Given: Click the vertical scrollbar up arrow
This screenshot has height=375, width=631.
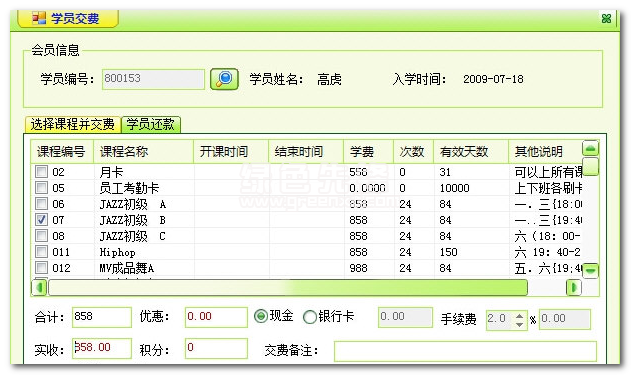Looking at the screenshot, I should [590, 148].
